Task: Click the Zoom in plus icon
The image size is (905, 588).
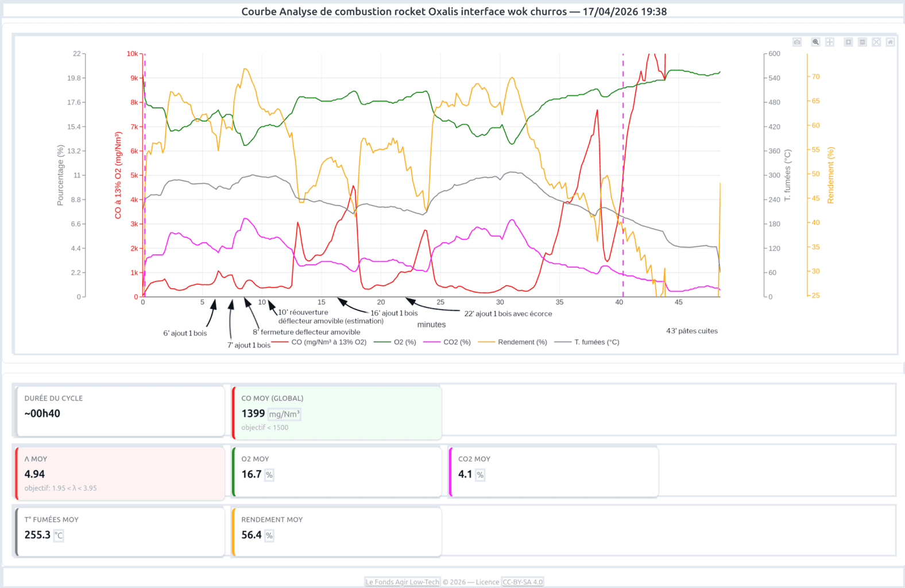Action: 848,42
